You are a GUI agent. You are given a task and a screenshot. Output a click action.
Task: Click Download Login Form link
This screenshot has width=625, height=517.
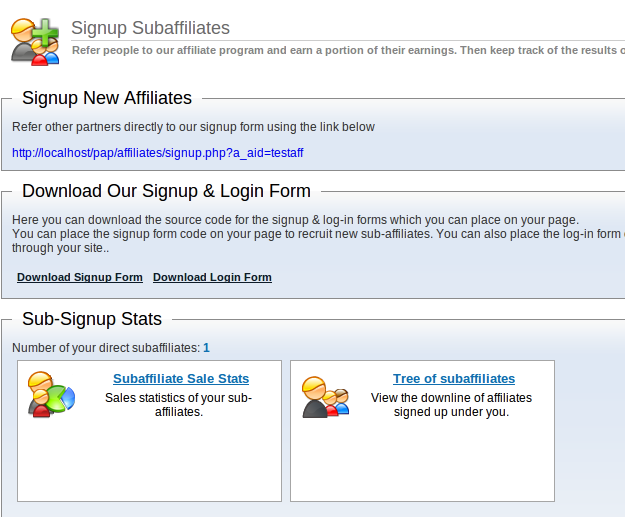click(212, 277)
